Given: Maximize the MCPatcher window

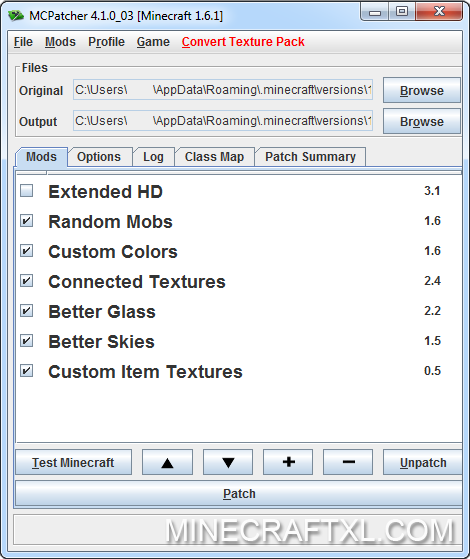Looking at the screenshot, I should (x=402, y=12).
